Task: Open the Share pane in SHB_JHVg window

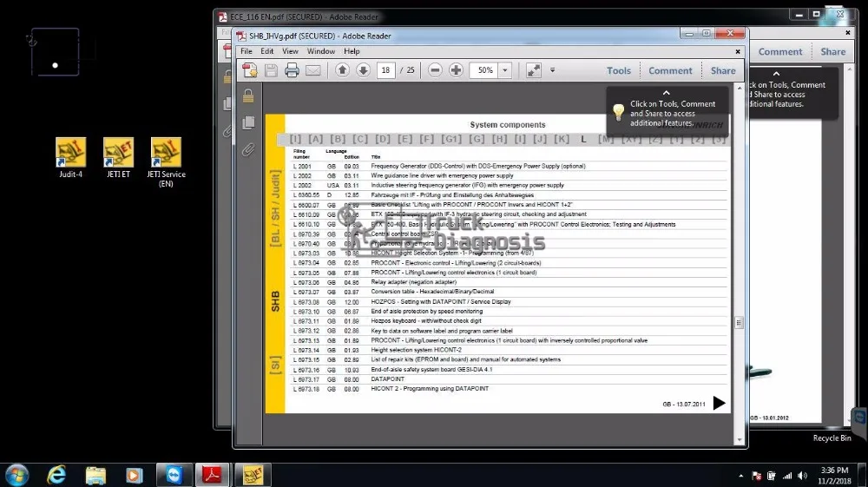Action: coord(723,71)
